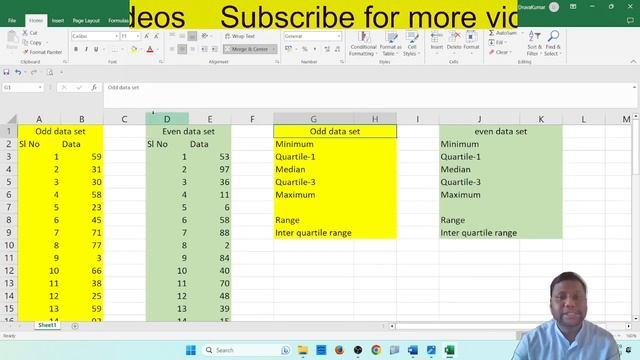Image resolution: width=640 pixels, height=360 pixels.
Task: Click the Paste button
Action: point(12,41)
